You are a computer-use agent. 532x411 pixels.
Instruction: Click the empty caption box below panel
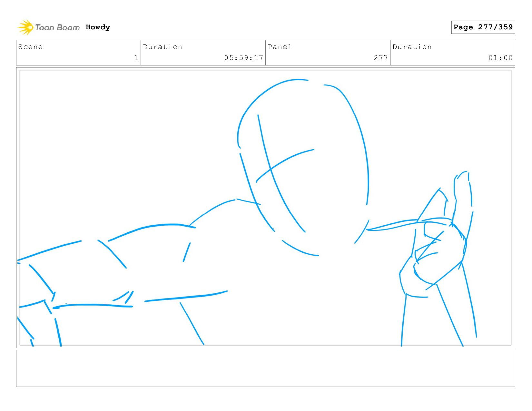pos(265,368)
